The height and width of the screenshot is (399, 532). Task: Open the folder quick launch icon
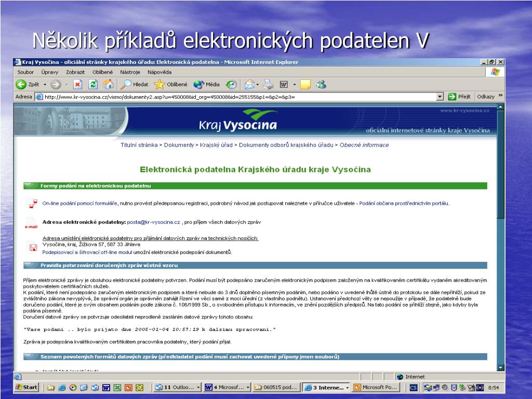click(x=50, y=388)
